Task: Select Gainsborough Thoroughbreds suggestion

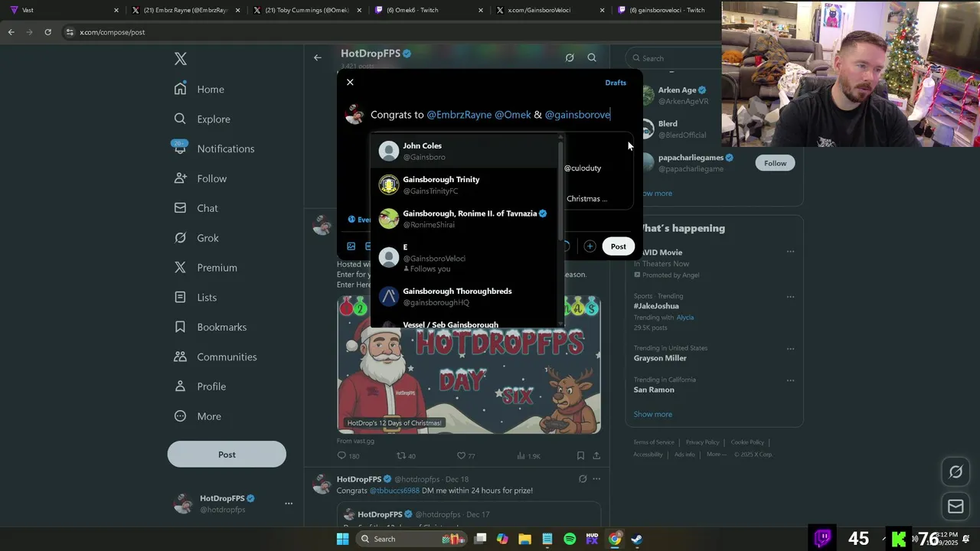Action: coord(465,297)
